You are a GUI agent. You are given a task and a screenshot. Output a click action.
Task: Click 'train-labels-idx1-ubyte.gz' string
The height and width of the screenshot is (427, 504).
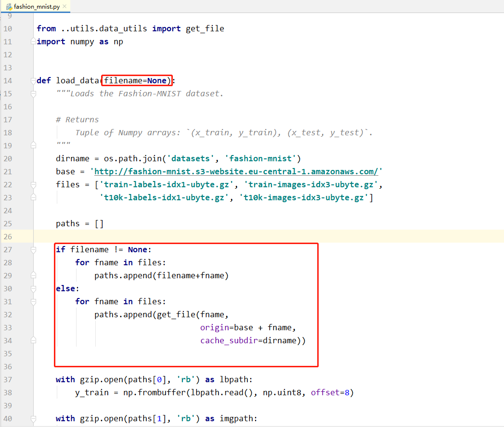tap(167, 184)
